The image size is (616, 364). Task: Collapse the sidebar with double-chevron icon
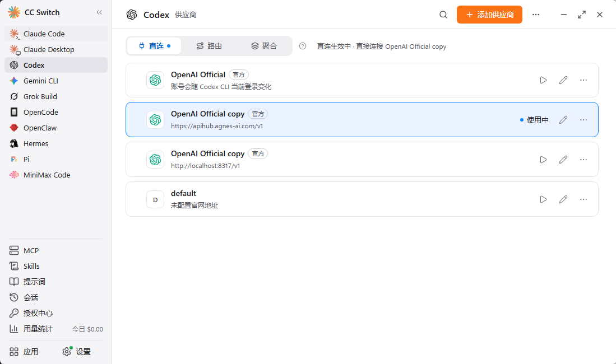click(x=99, y=12)
